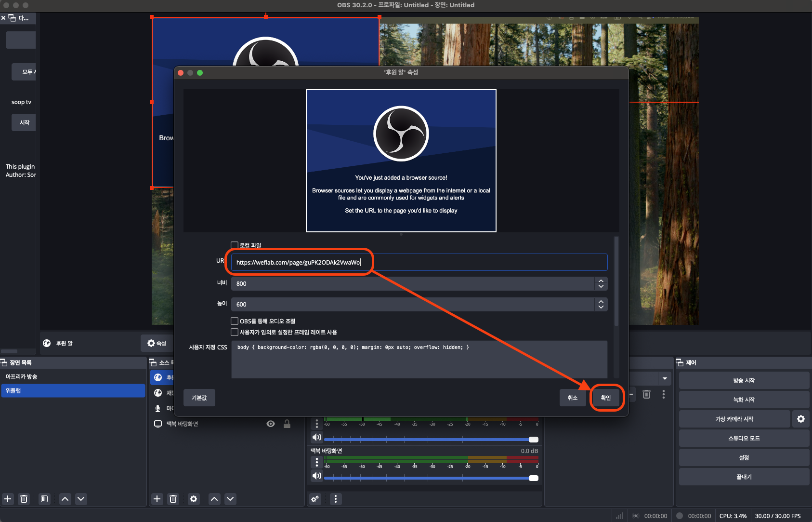The width and height of the screenshot is (812, 522).
Task: Click the microphone source icon in sources list
Action: [158, 408]
